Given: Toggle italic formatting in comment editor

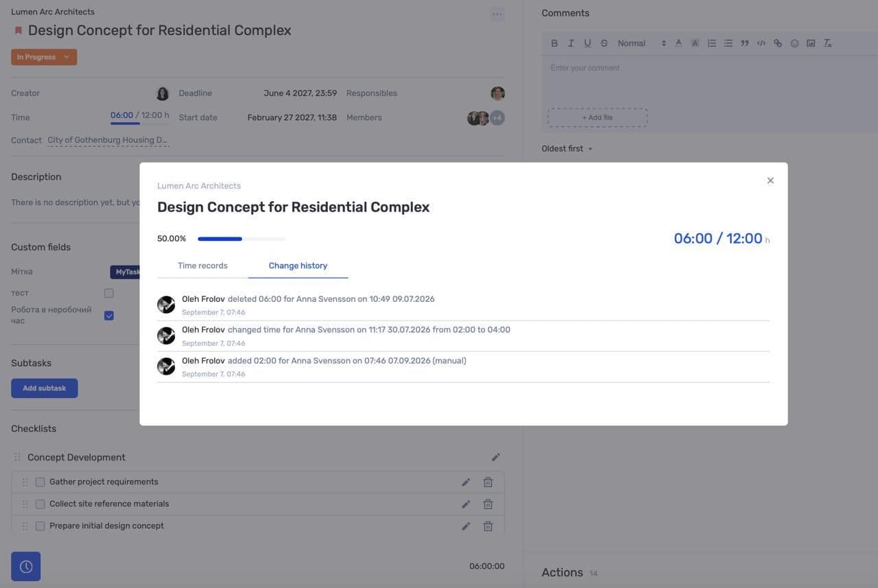Looking at the screenshot, I should tap(571, 43).
